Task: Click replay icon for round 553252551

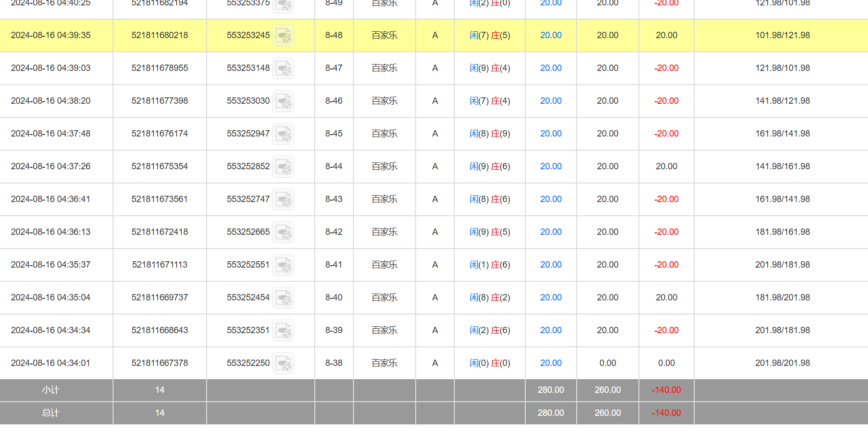Action: tap(283, 265)
